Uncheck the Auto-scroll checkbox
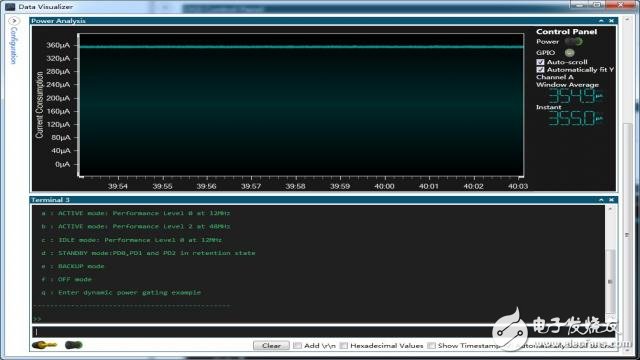The width and height of the screenshot is (640, 360). pyautogui.click(x=540, y=62)
